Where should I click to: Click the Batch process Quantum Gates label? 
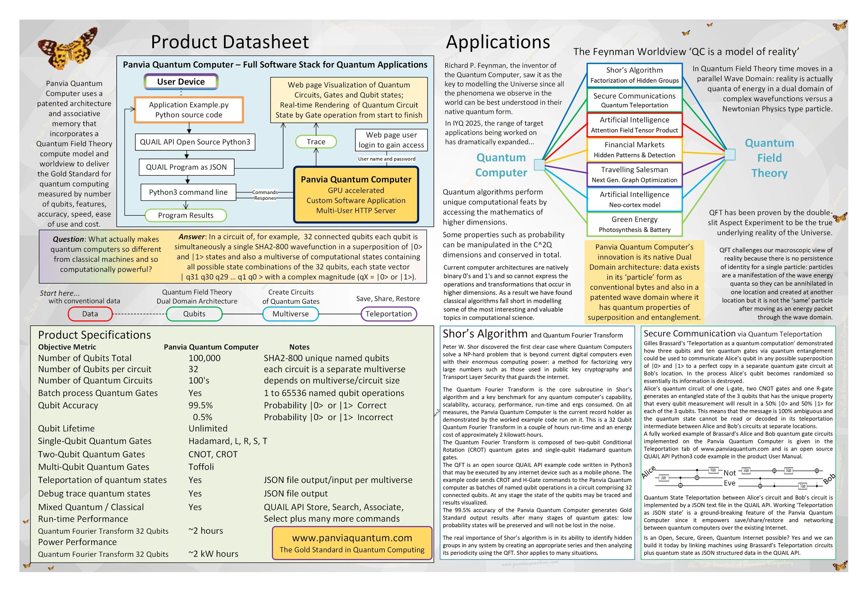[x=98, y=393]
